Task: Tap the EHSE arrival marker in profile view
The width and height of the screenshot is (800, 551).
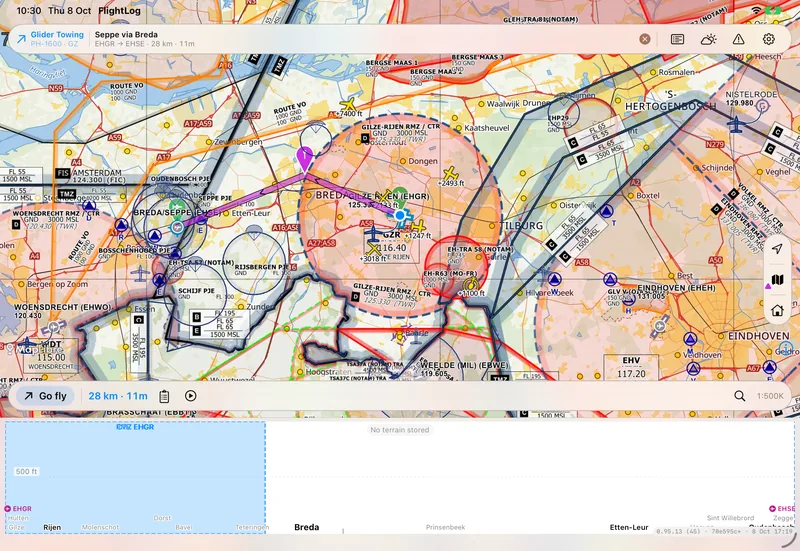Action: tap(782, 509)
